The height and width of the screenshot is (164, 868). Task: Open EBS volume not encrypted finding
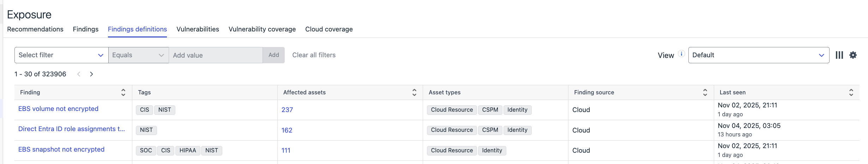click(x=58, y=109)
